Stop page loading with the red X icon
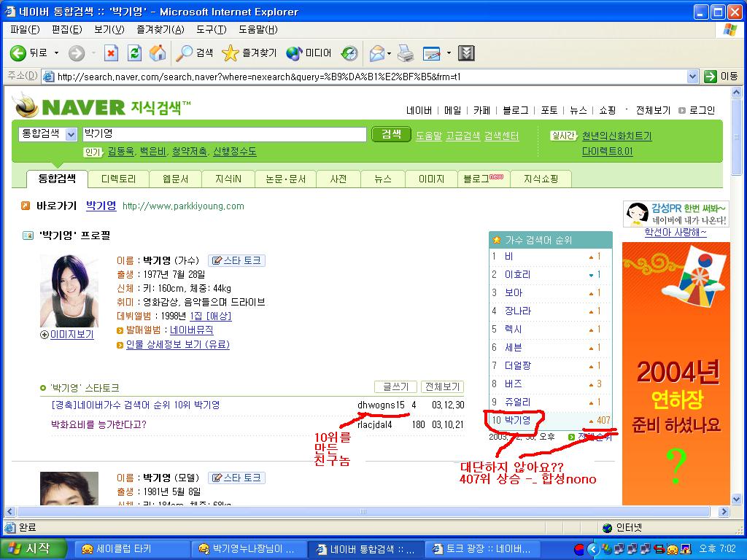This screenshot has height=560, width=747. 111,52
